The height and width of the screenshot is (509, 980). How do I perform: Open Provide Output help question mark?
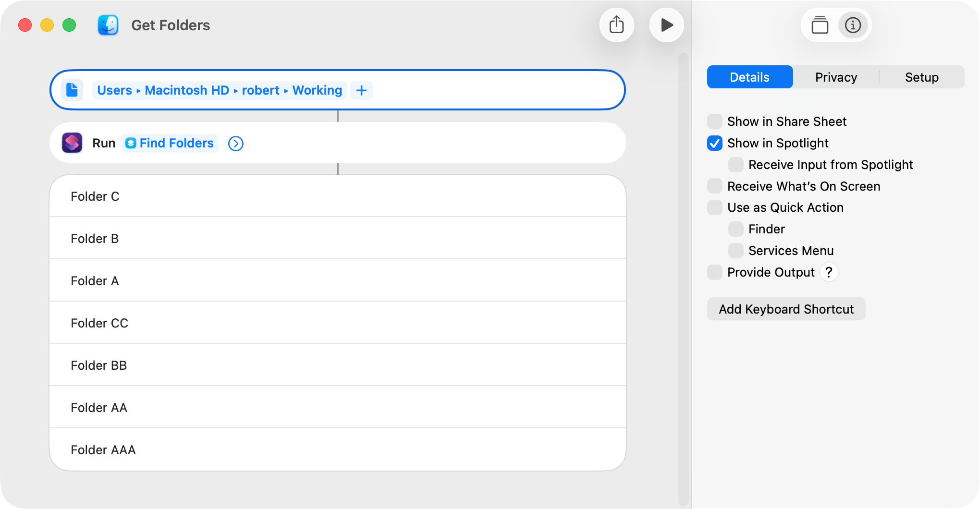tap(829, 272)
